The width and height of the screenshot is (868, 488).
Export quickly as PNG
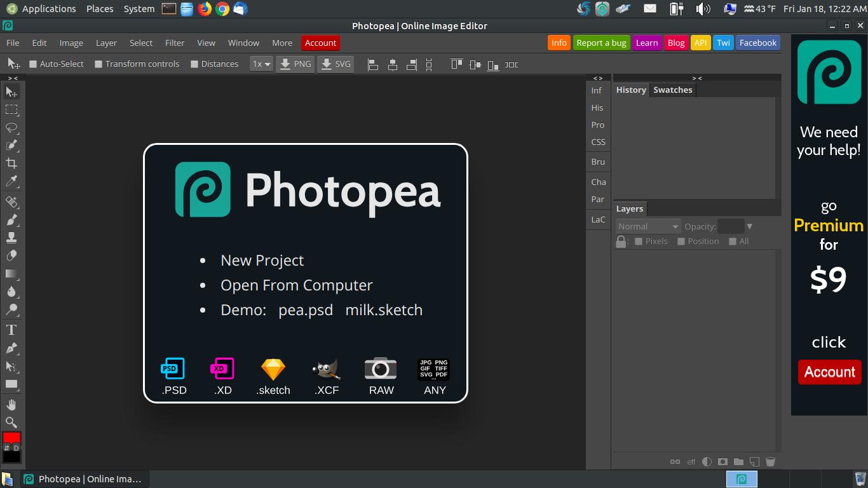click(295, 64)
